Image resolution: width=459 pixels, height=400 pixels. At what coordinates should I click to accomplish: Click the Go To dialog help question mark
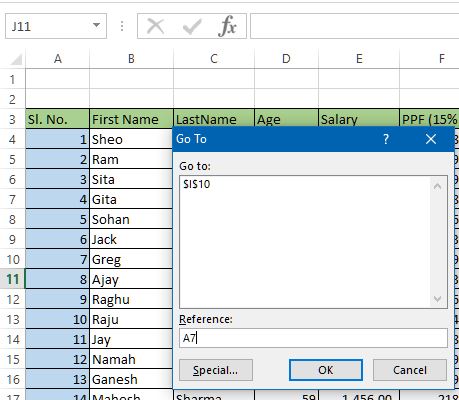click(386, 139)
